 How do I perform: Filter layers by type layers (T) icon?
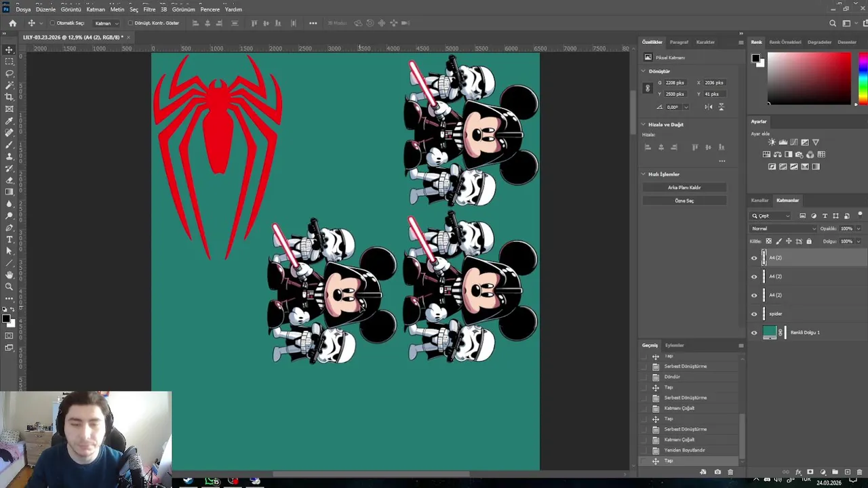825,216
